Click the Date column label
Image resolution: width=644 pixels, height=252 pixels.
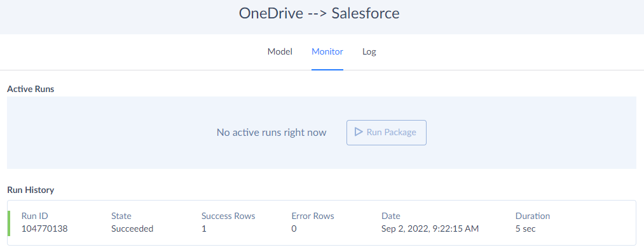(390, 216)
